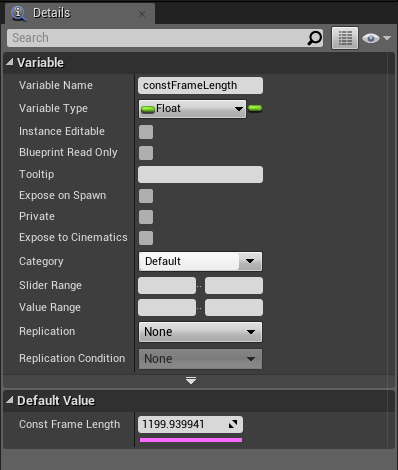The image size is (398, 470).
Task: Click the green container type pill icon
Action: click(x=255, y=108)
